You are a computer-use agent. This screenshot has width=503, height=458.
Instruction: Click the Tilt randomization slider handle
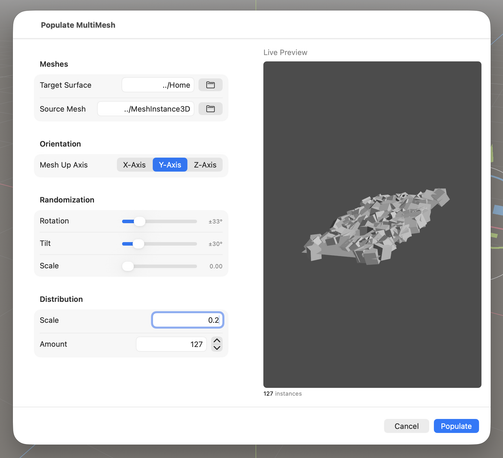tap(138, 244)
